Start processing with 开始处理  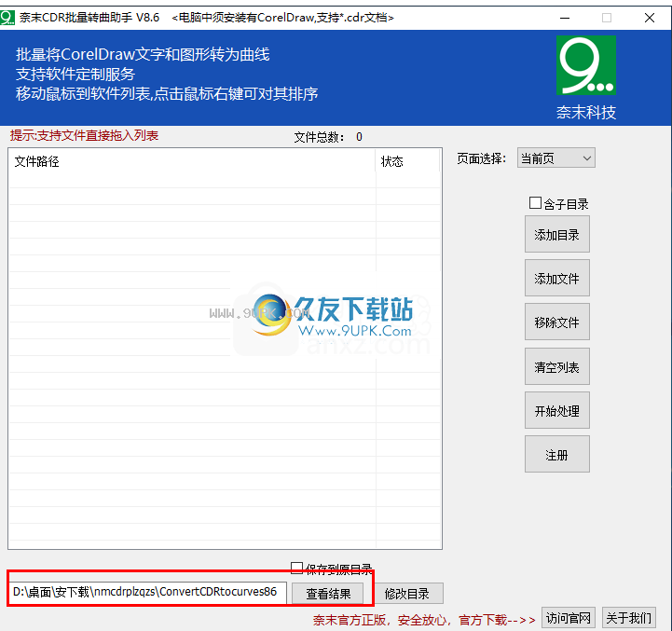tap(556, 410)
